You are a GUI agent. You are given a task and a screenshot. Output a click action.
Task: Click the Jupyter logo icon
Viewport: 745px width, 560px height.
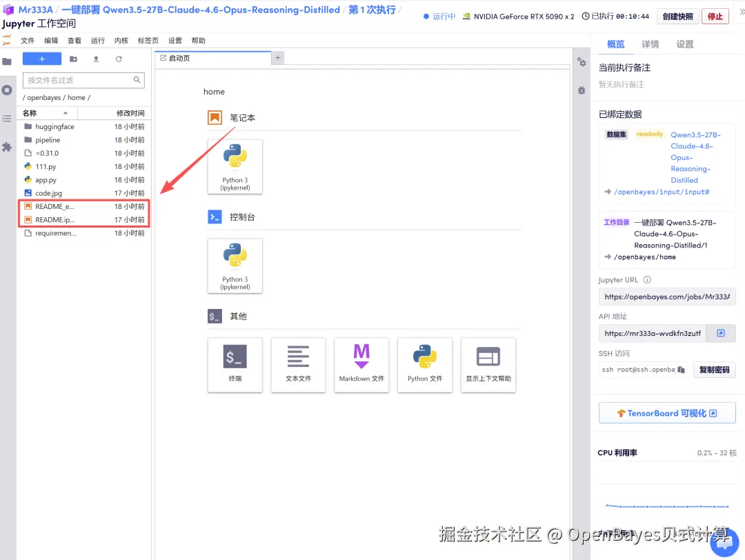(x=7, y=41)
